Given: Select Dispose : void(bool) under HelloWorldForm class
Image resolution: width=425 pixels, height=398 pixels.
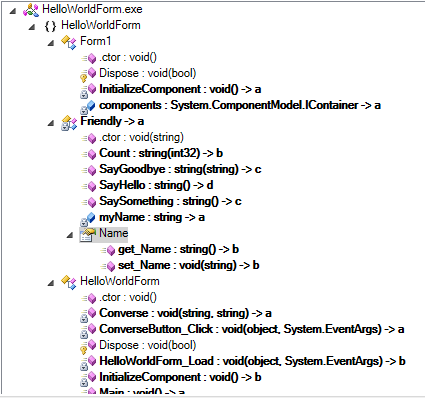Looking at the screenshot, I should (148, 345).
